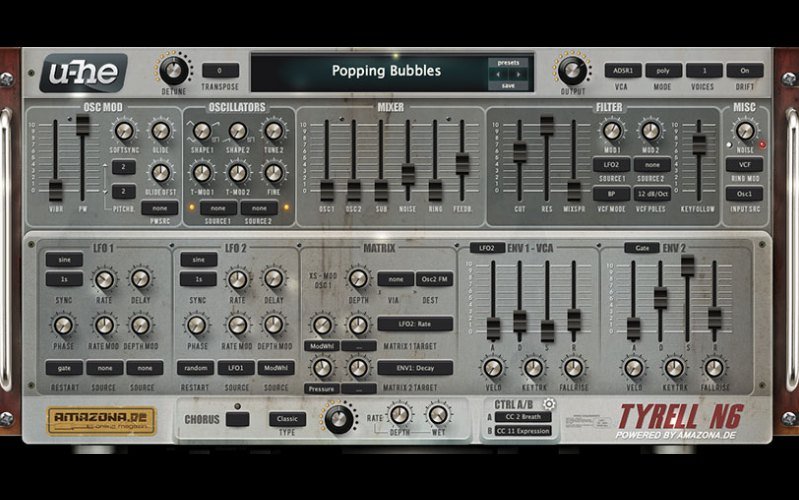The image size is (799, 500).
Task: Open the presets browser
Action: (508, 62)
